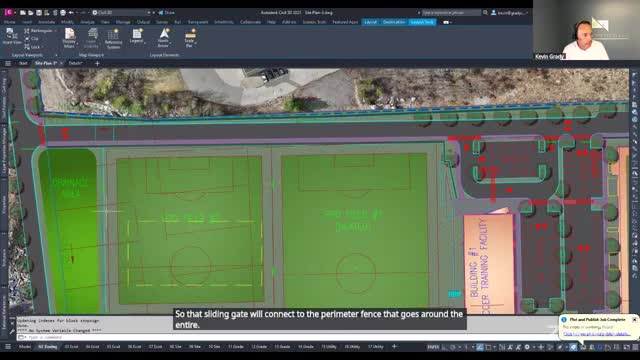Click the Insert View ribbon tool
640x360 pixels.
pos(11,37)
